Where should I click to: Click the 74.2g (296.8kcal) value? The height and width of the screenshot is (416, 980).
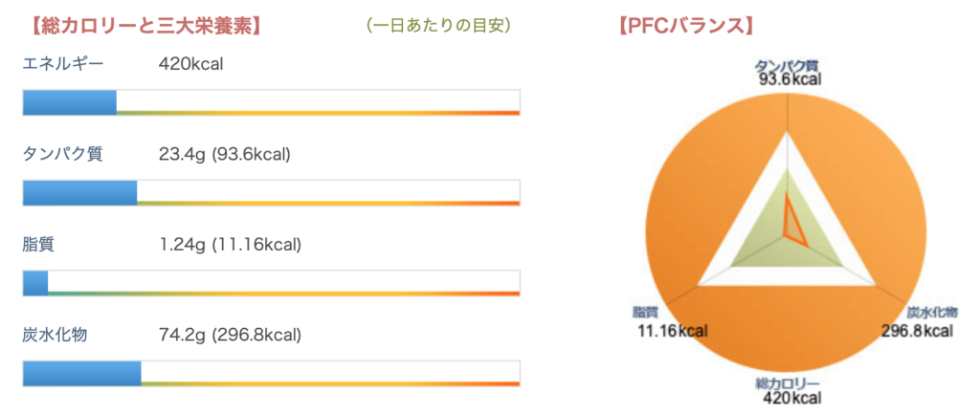click(230, 336)
